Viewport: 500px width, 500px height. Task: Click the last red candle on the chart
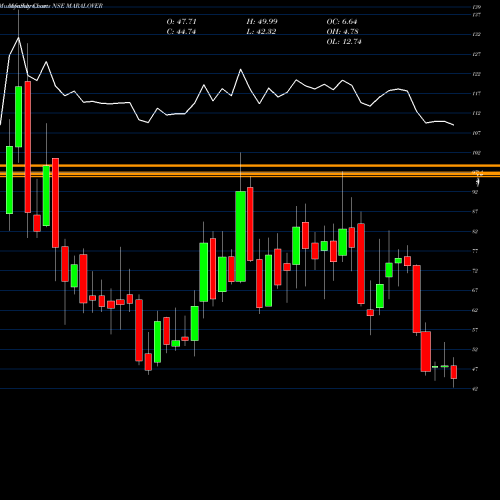pyautogui.click(x=454, y=372)
